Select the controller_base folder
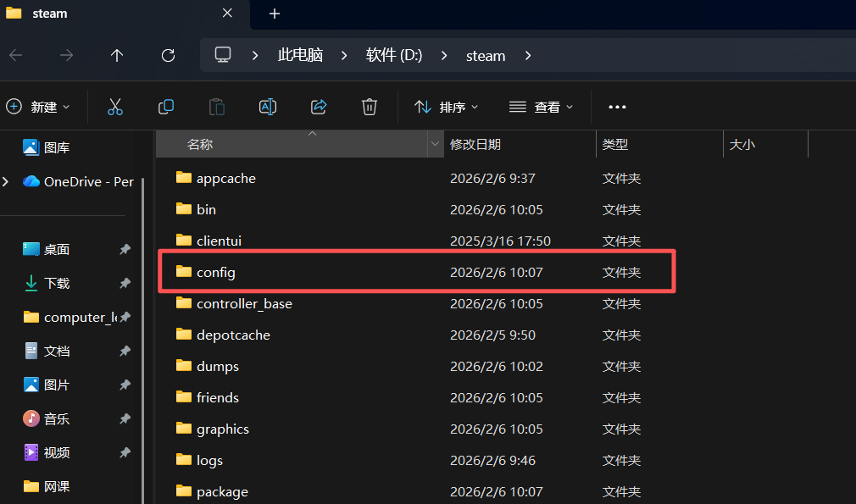 click(234, 303)
